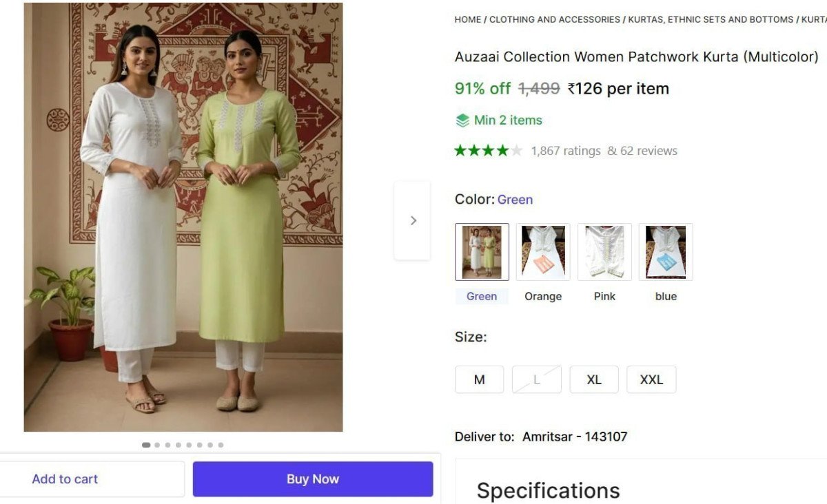Open the 1,867 ratings & 62 reviews link
This screenshot has height=504, width=827.
(604, 151)
